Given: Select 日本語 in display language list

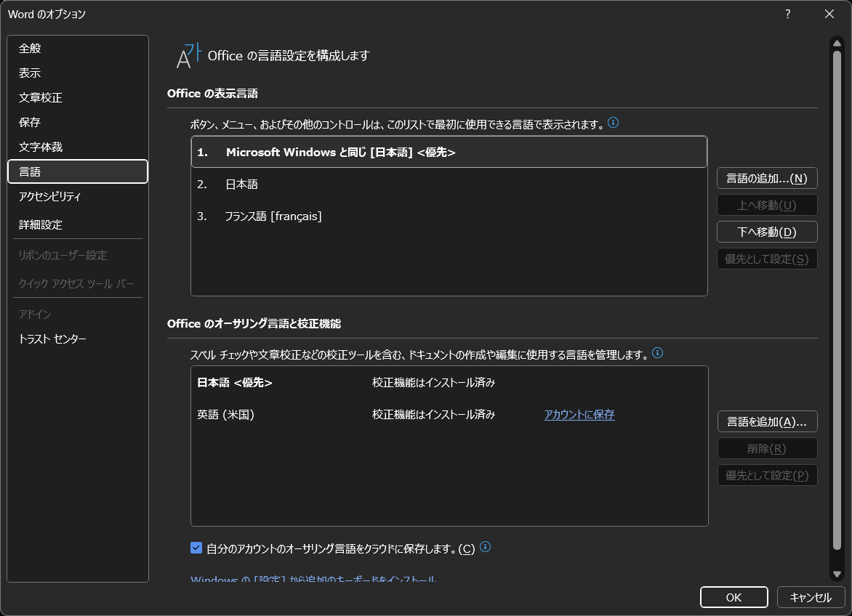Looking at the screenshot, I should (449, 184).
